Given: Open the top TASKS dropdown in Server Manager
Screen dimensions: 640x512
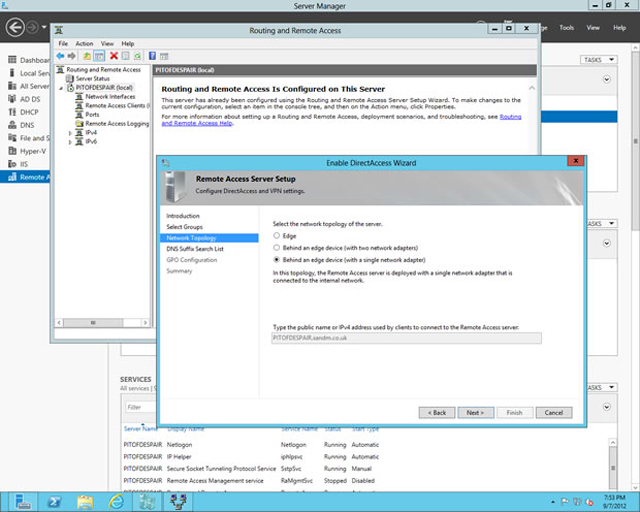Looking at the screenshot, I should [x=600, y=60].
